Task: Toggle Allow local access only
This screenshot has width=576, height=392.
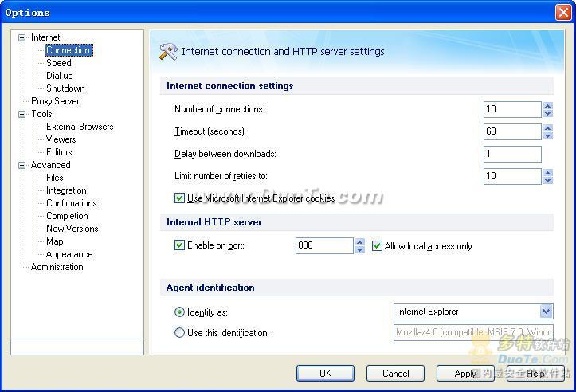Action: pos(377,245)
